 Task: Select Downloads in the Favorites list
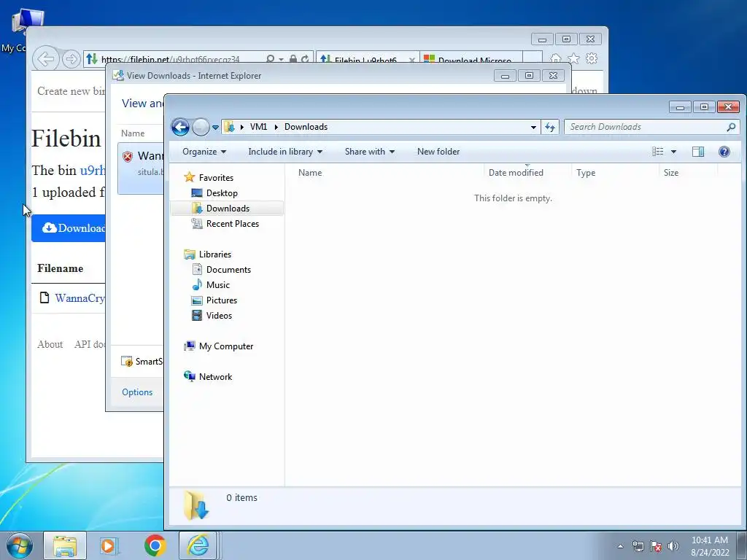(x=228, y=208)
